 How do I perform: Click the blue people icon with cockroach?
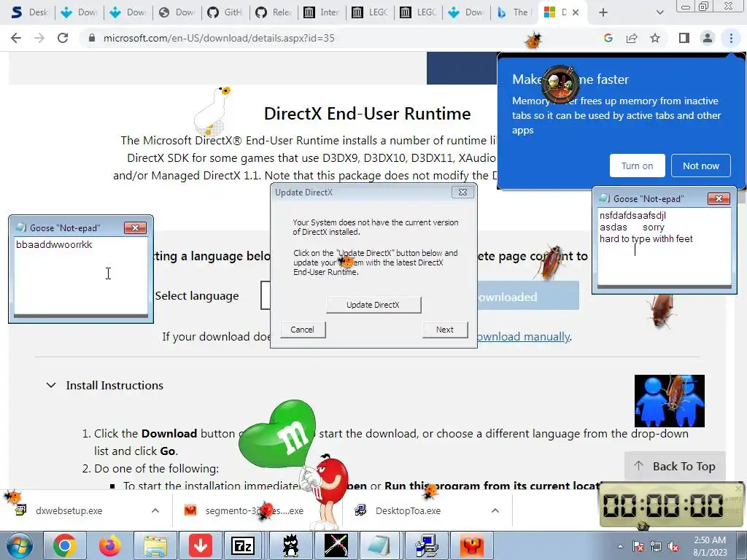(670, 400)
